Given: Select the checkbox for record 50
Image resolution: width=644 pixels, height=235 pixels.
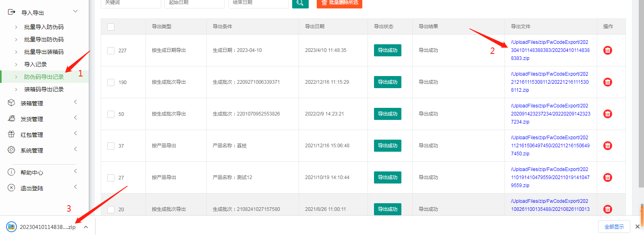Looking at the screenshot, I should coord(111,114).
